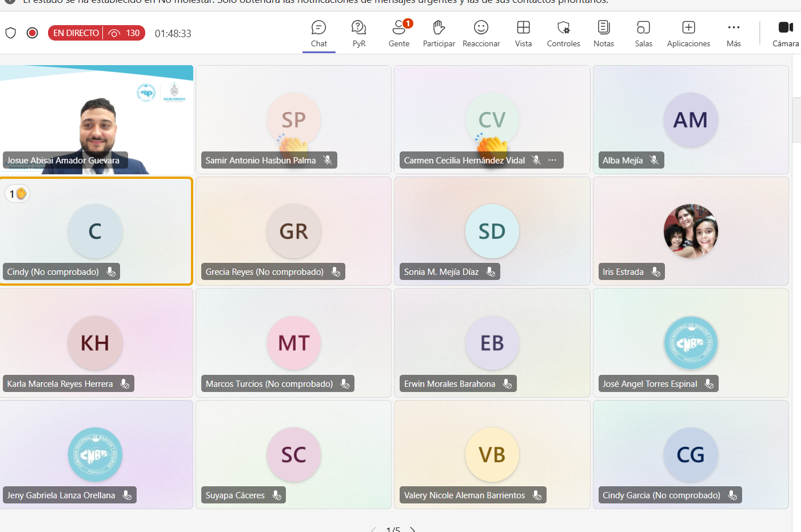
Task: Click the red recording indicator
Action: click(x=33, y=33)
